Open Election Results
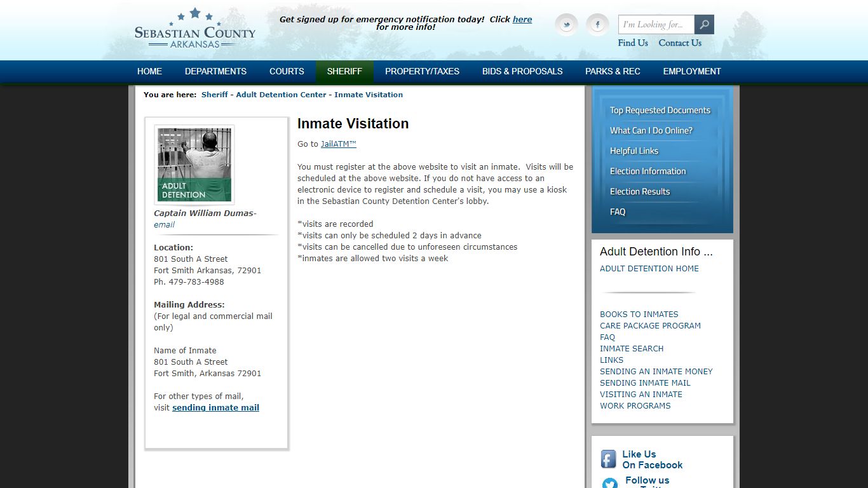 tap(640, 191)
